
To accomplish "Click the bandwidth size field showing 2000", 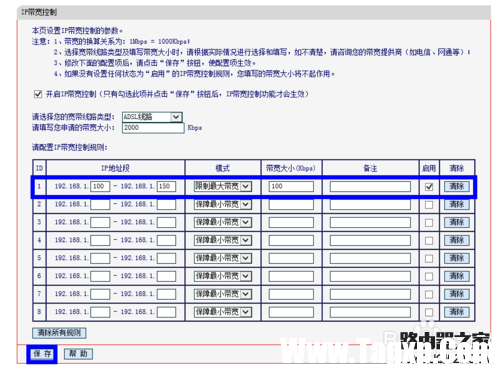I will tap(153, 128).
